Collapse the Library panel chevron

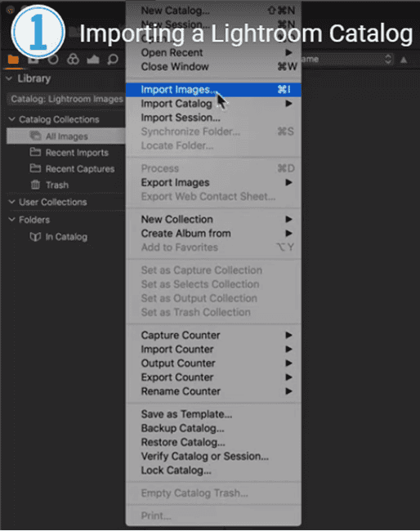[10, 78]
